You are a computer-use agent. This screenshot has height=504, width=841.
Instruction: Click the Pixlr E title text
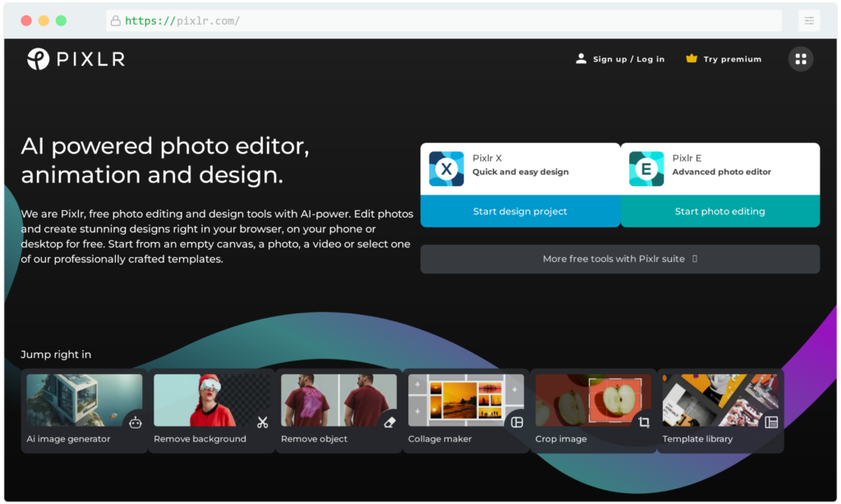point(687,158)
